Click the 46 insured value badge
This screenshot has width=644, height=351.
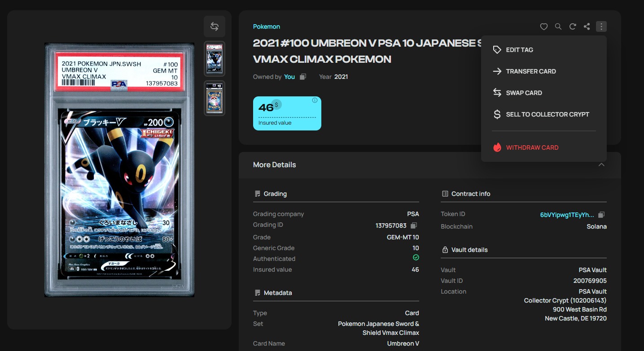(287, 113)
